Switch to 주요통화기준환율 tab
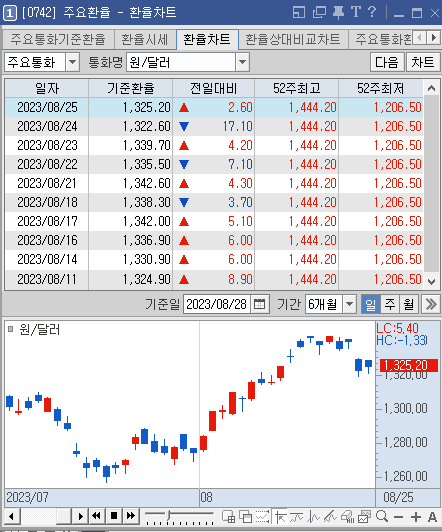Image resolution: width=442 pixels, height=532 pixels. pyautogui.click(x=58, y=39)
